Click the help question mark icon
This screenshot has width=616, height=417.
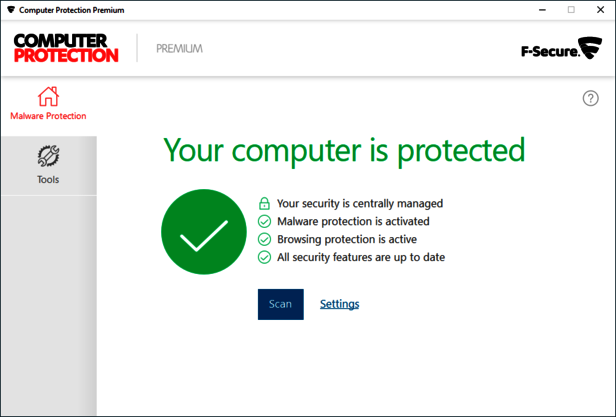590,98
